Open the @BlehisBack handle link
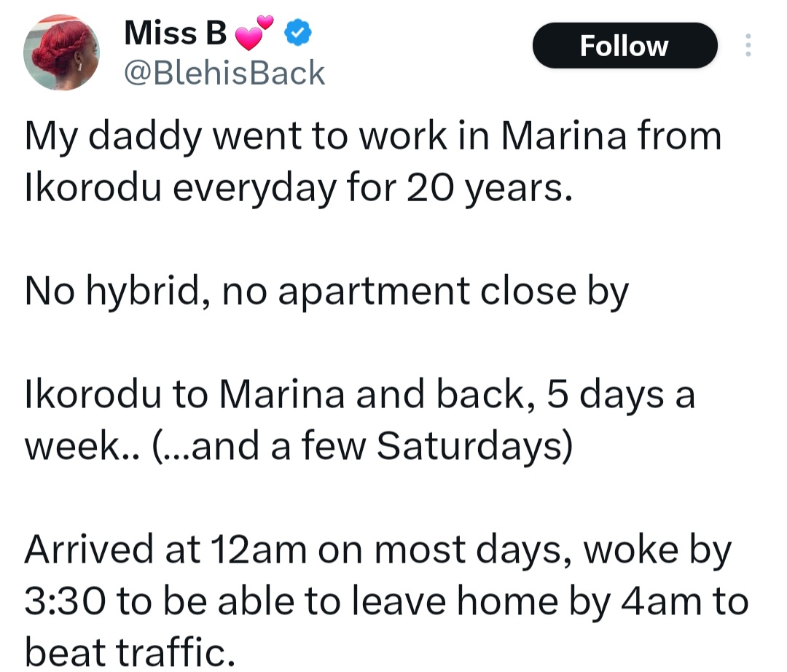The width and height of the screenshot is (787, 672). [224, 74]
